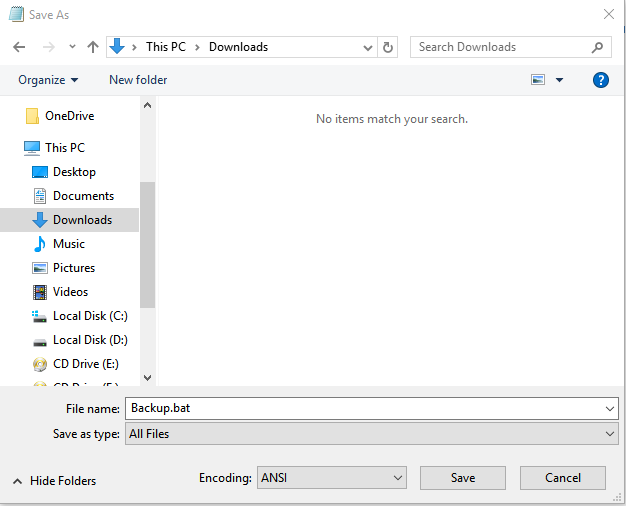The height and width of the screenshot is (506, 626).
Task: Click the navigation pane scrollbar thumb
Action: point(147,245)
